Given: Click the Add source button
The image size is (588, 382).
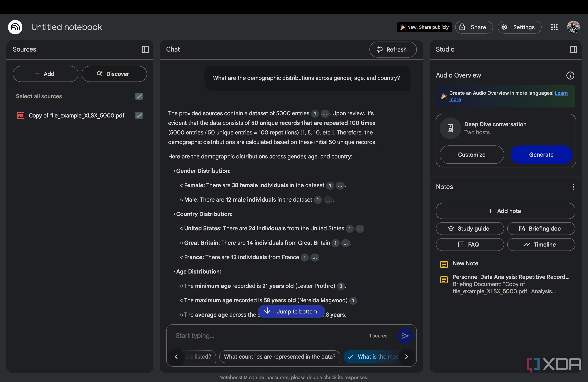Looking at the screenshot, I should 45,74.
